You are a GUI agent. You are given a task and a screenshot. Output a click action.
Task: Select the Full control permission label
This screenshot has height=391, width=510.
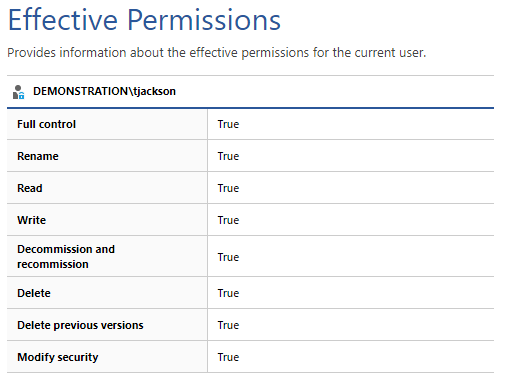47,124
